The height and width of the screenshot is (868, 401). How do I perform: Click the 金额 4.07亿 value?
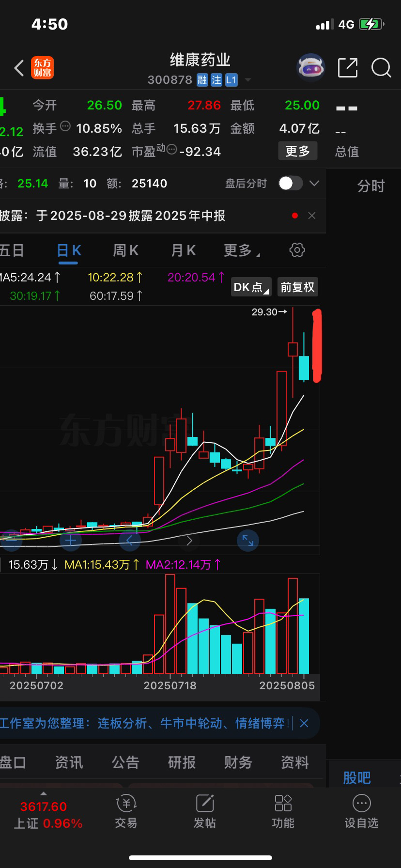299,128
